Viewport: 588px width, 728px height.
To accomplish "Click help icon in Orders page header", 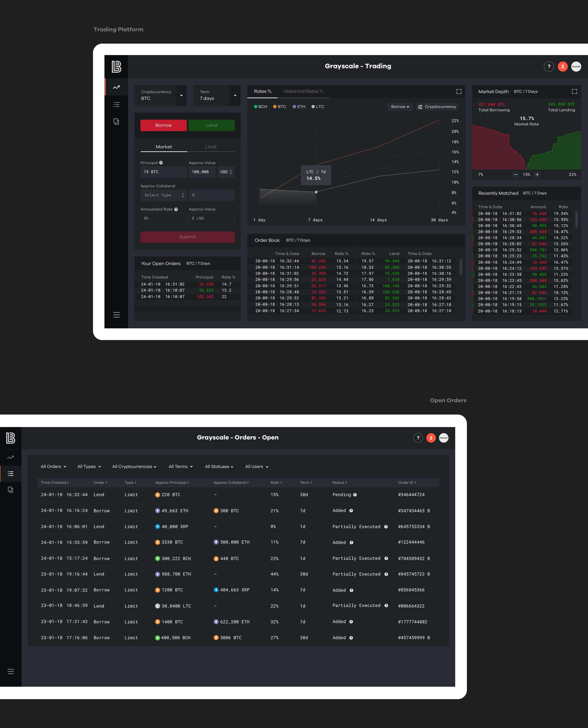I will 418,438.
